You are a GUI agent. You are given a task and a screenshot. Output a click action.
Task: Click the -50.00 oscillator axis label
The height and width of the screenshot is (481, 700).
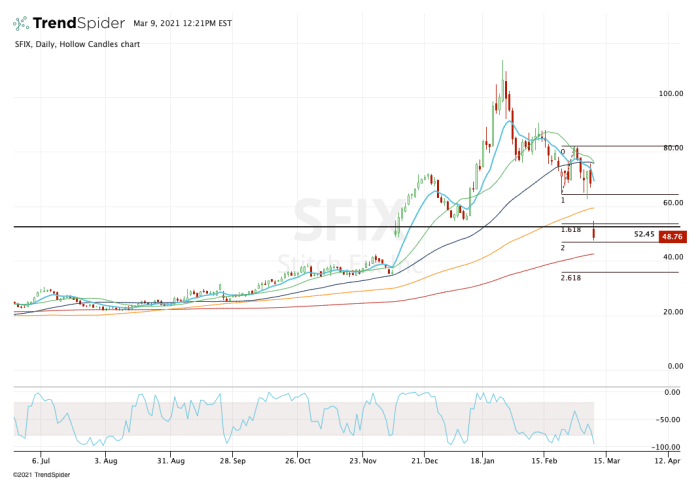coord(668,420)
